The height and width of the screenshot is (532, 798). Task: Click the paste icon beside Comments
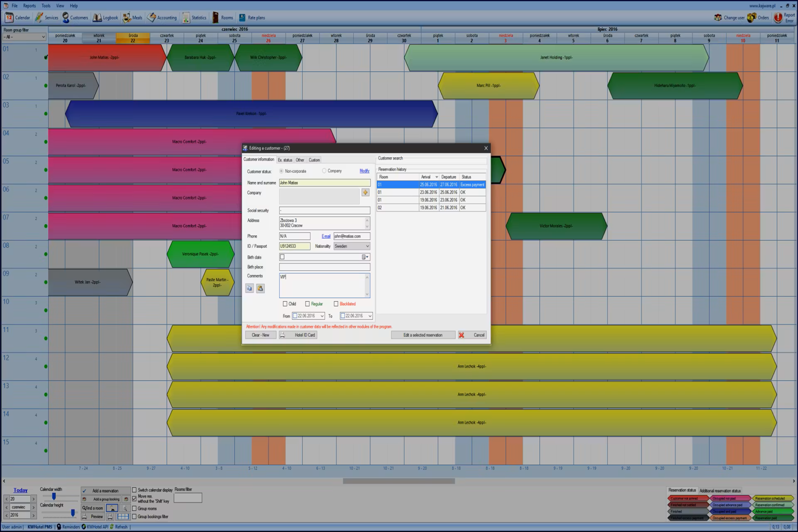(260, 288)
